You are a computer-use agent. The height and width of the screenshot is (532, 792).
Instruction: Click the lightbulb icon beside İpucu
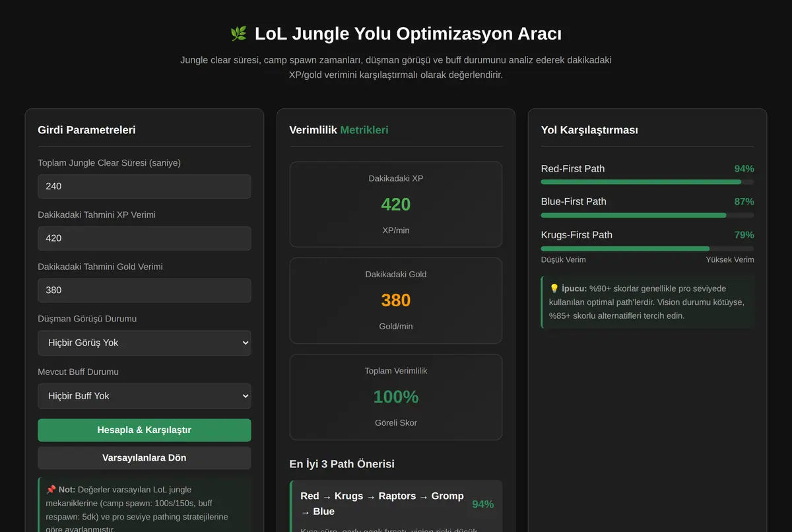point(554,288)
